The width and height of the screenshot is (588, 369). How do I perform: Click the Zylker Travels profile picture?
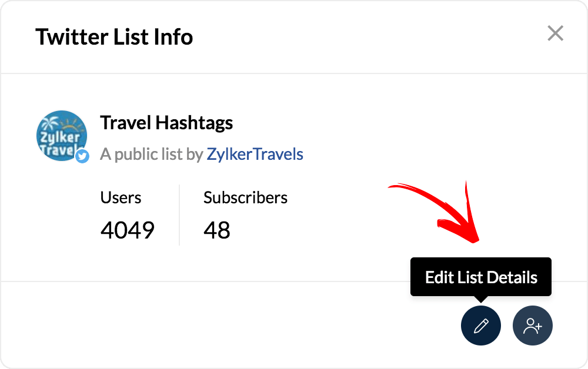coord(61,135)
